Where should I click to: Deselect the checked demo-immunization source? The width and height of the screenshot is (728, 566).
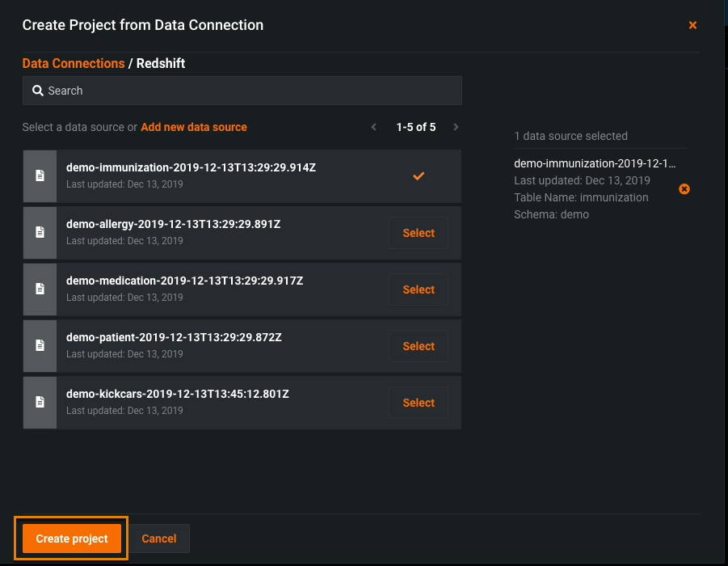[419, 176]
